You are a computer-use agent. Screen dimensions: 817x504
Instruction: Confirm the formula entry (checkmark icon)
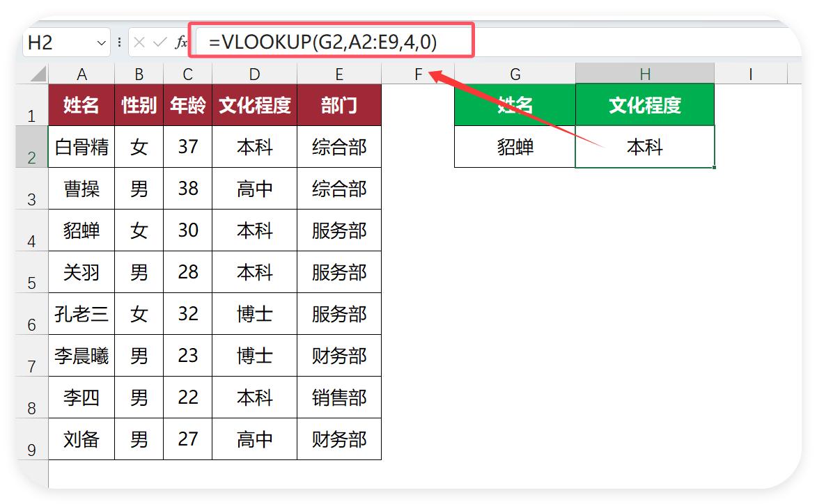[x=160, y=42]
